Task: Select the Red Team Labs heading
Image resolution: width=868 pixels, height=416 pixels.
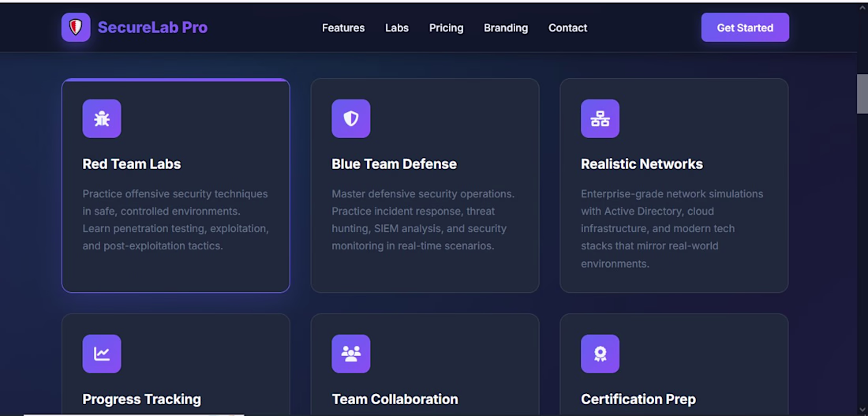Action: click(132, 164)
